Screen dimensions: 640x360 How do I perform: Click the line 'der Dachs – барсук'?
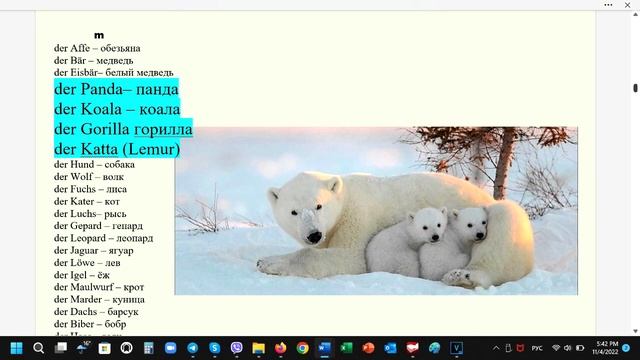pyautogui.click(x=96, y=311)
